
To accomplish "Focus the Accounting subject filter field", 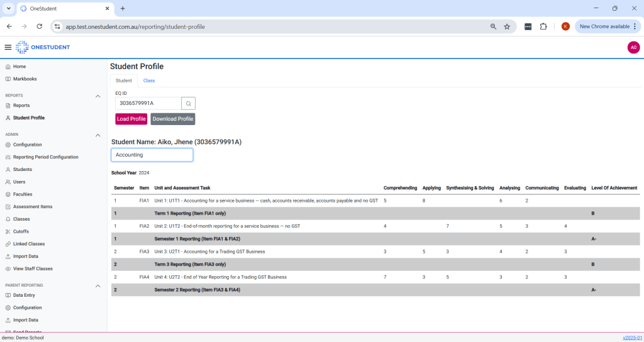I will [152, 155].
